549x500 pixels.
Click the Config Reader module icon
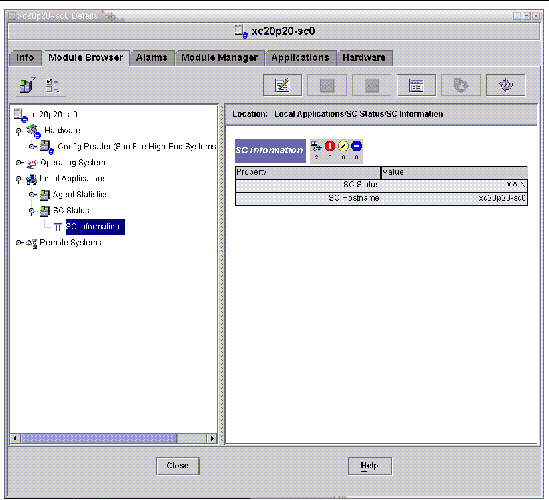point(46,147)
